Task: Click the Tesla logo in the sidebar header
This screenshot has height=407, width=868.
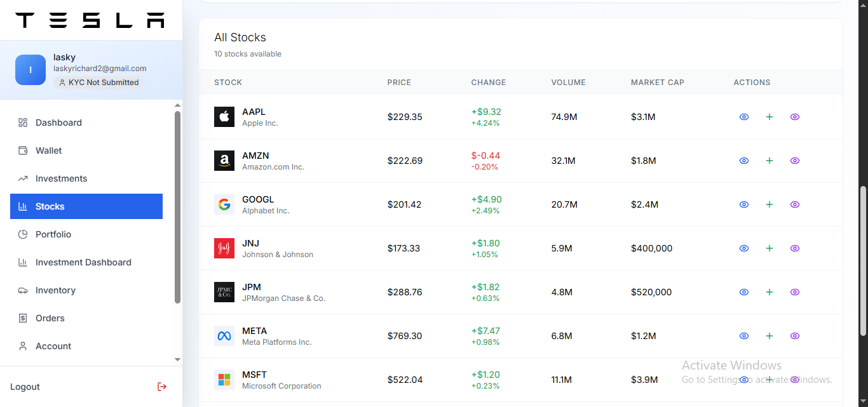Action: coord(90,20)
